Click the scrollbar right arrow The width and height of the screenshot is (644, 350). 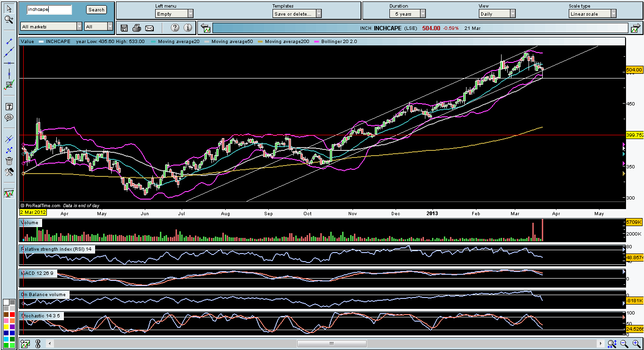pyautogui.click(x=601, y=344)
